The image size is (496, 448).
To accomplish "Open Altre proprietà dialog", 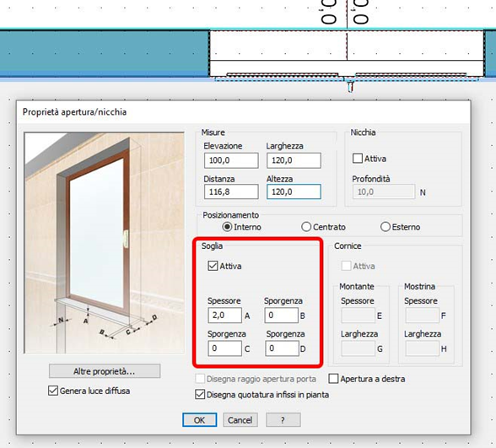I will pyautogui.click(x=105, y=371).
